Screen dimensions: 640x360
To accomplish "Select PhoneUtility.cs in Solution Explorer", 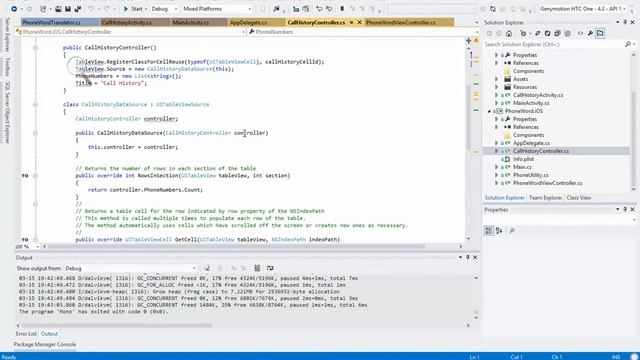I will (531, 175).
